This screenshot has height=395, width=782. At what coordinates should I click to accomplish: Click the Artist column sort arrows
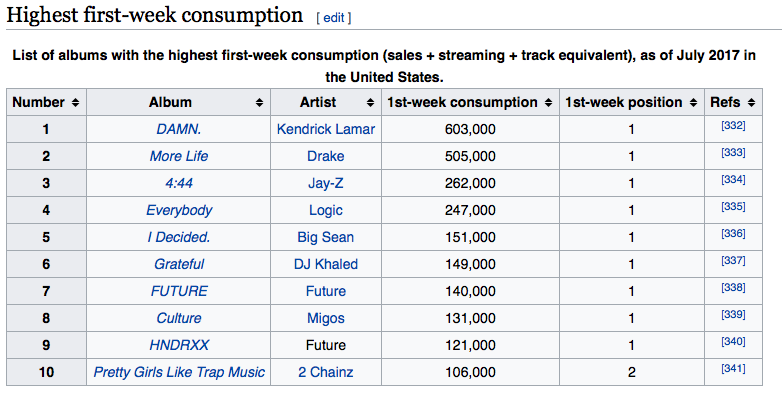click(370, 103)
